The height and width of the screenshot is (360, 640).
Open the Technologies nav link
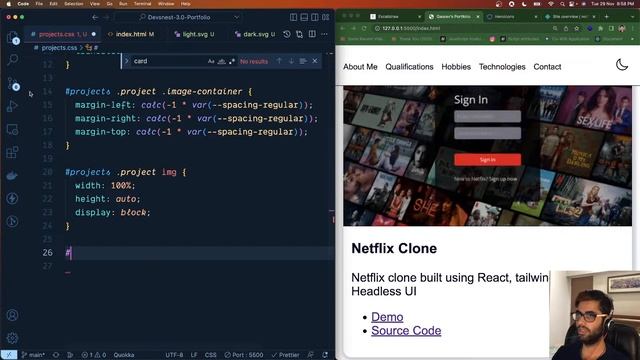[x=502, y=67]
